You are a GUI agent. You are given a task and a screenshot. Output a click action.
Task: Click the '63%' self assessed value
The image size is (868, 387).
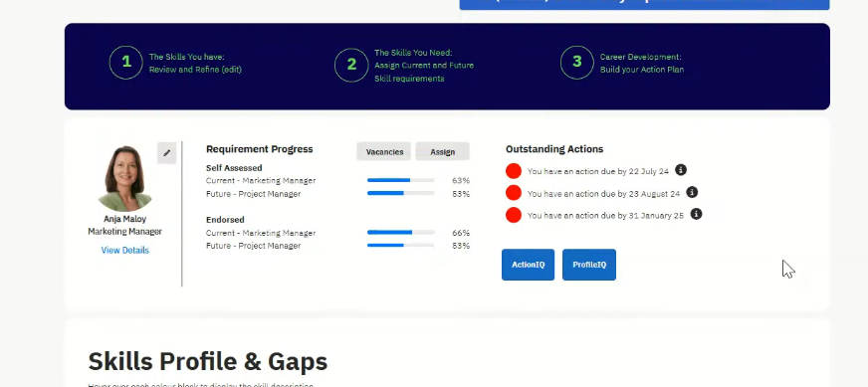pos(461,180)
